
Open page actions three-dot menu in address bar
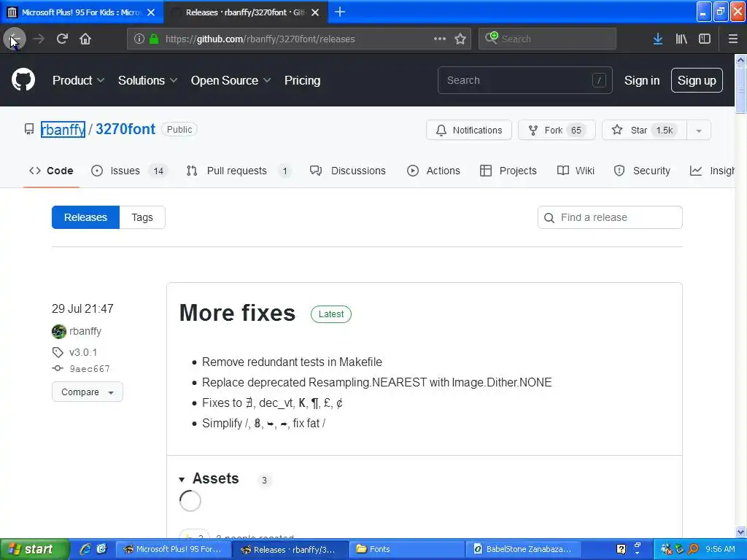coord(440,39)
